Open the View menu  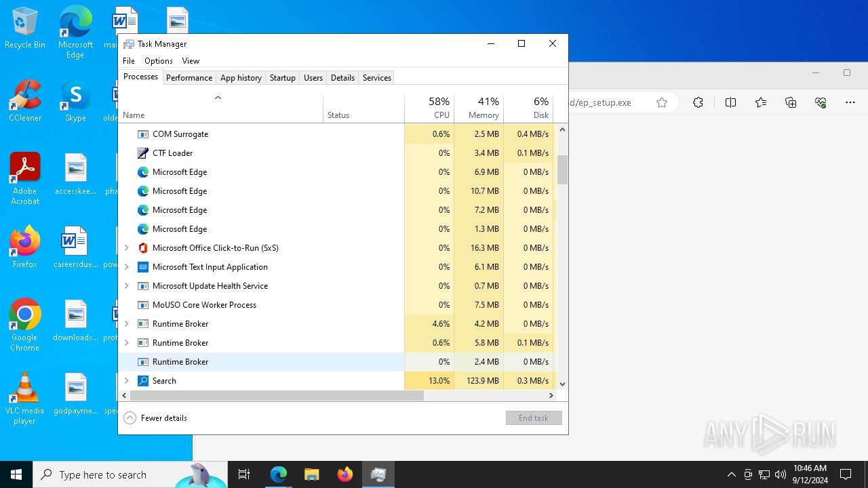[191, 61]
